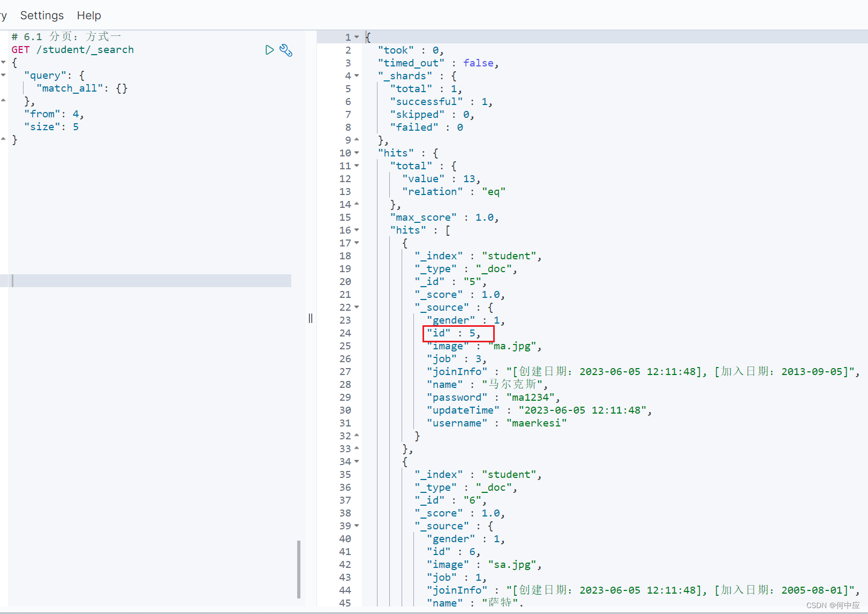Toggle the fold marker at line 9
Viewport: 868px width, 614px height.
coord(357,140)
